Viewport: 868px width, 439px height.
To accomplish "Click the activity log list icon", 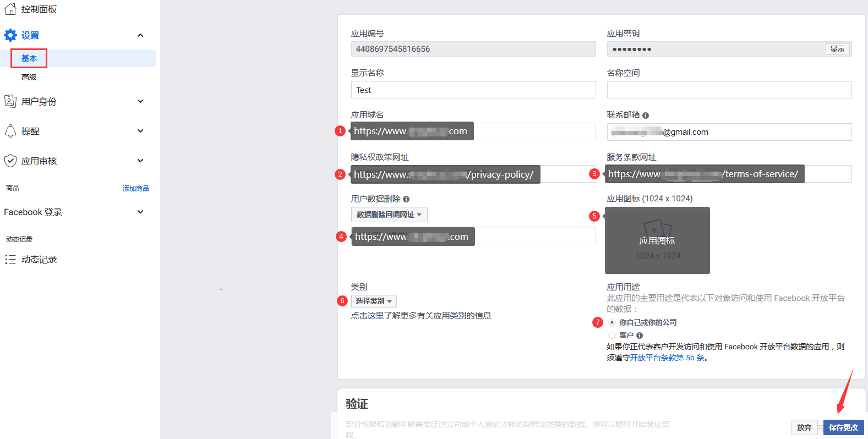I will tap(10, 259).
